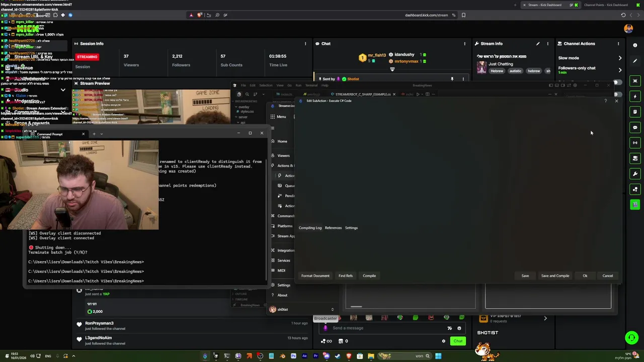Screen dimensions: 644x362
Task: Switch to the Compiling Log tab
Action: 310,228
